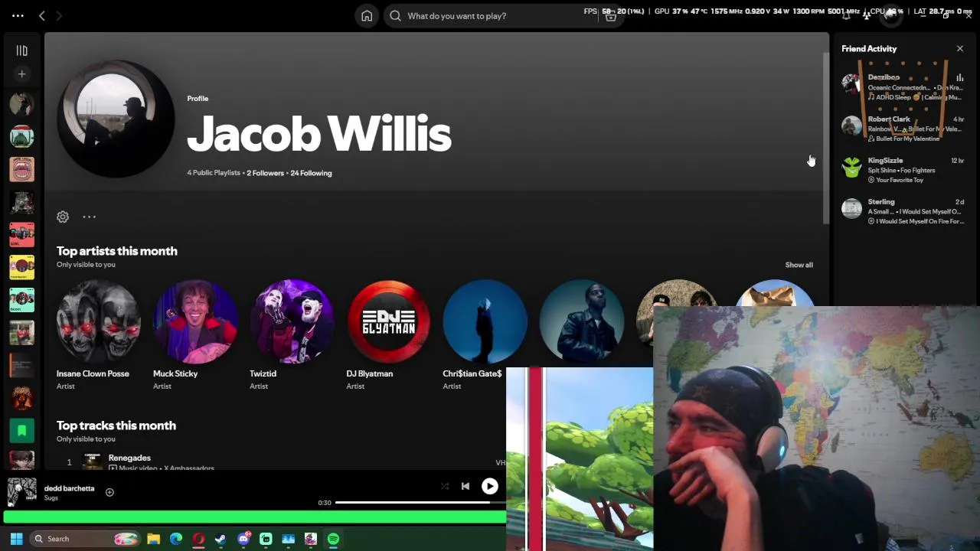Close Friend Activity panel
The image size is (980, 551).
[960, 49]
